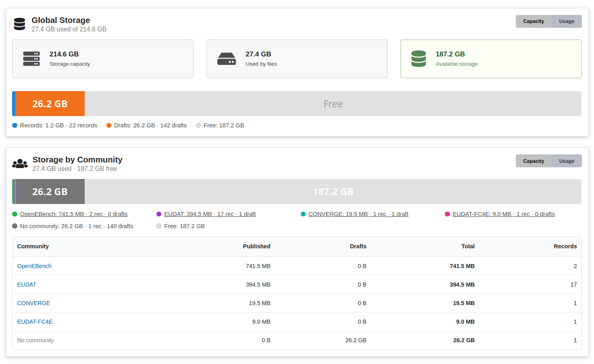Screen dimensions: 594x364
Task: Click the pink EUDAT-FC4E legend dot
Action: (447, 214)
